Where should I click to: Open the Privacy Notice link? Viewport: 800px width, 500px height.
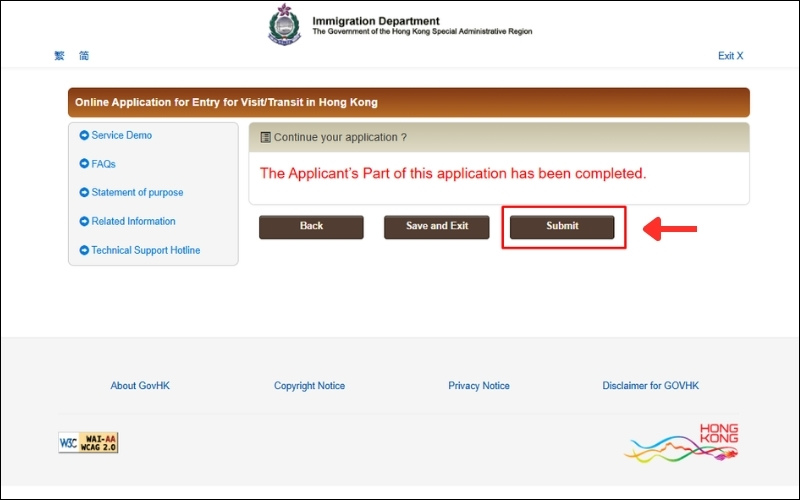tap(479, 386)
